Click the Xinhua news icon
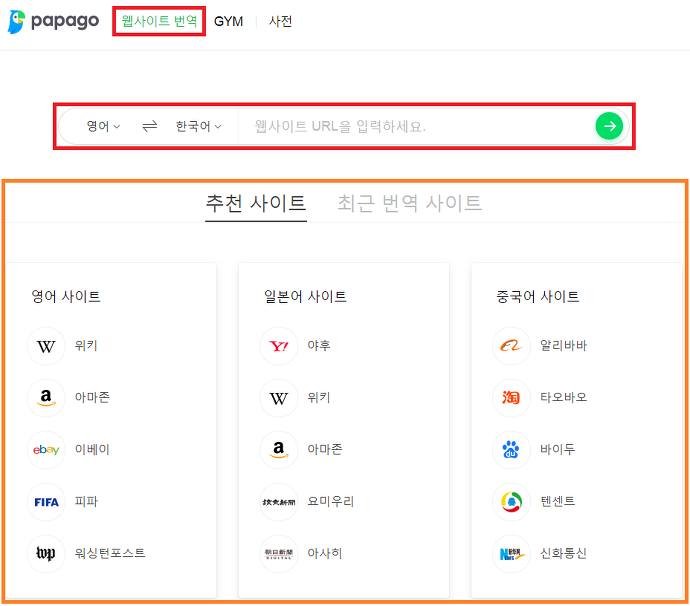This screenshot has width=690, height=606. click(511, 554)
